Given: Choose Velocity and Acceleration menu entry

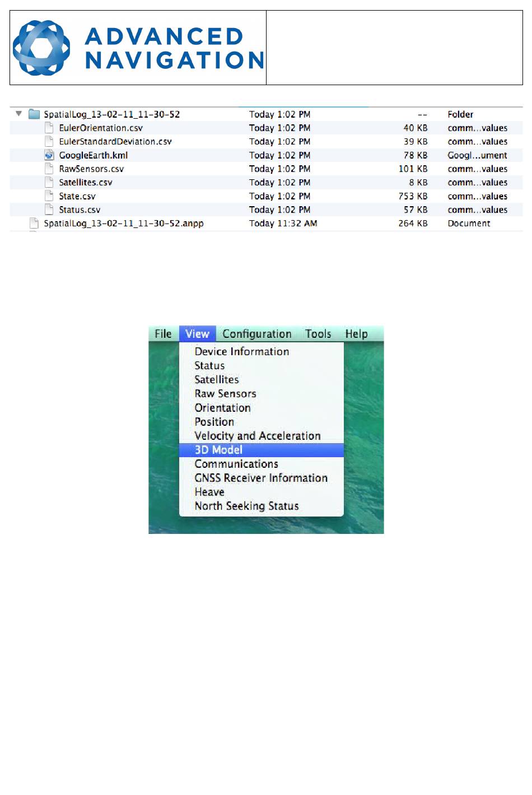Looking at the screenshot, I should [x=261, y=435].
